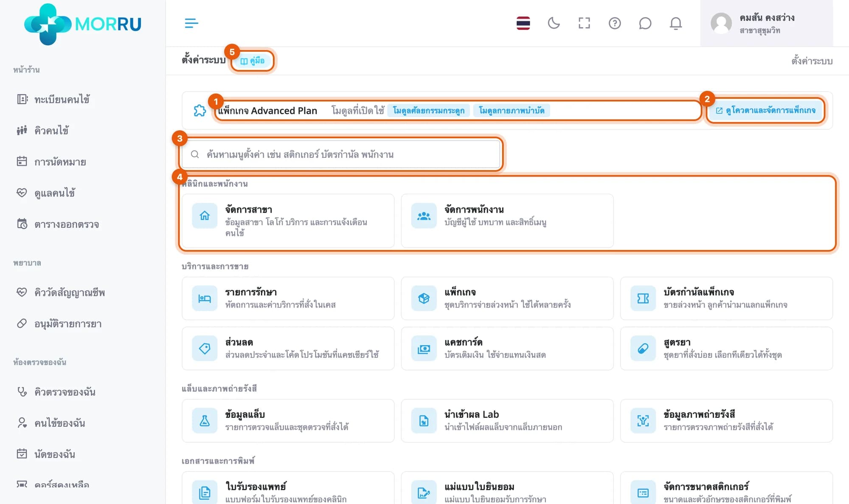This screenshot has height=504, width=849.
Task: Open จัดการขนาดสติกเกอร์ card icon
Action: [x=643, y=492]
